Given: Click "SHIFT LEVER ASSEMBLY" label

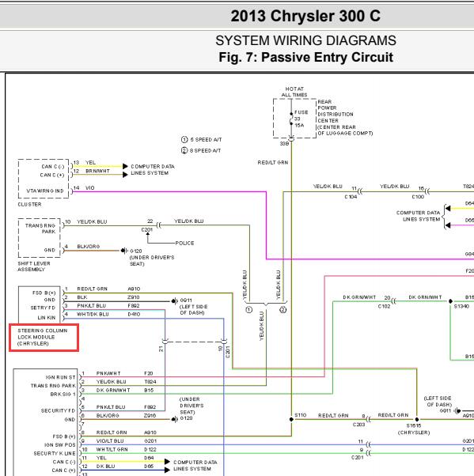Looking at the screenshot, I should click(34, 266).
